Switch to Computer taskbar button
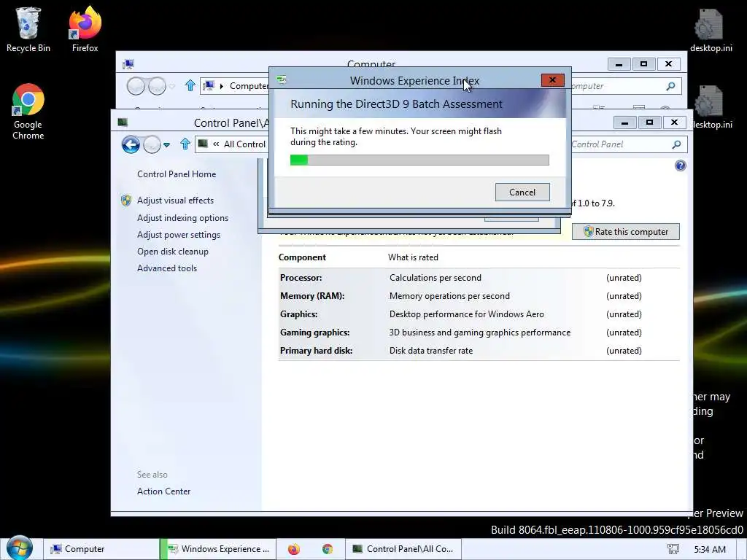 tap(101, 549)
